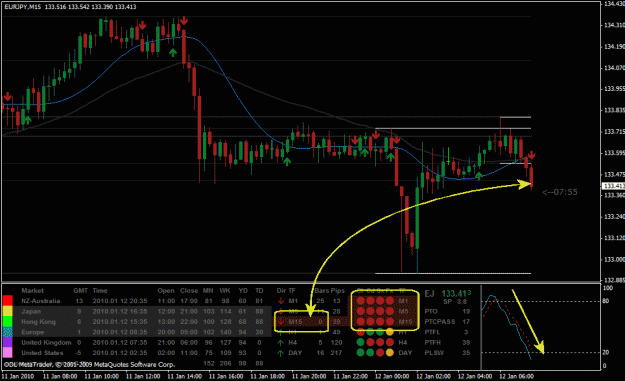The image size is (625, 381).
Task: Click the 133.000 price axis label
Action: click(614, 259)
